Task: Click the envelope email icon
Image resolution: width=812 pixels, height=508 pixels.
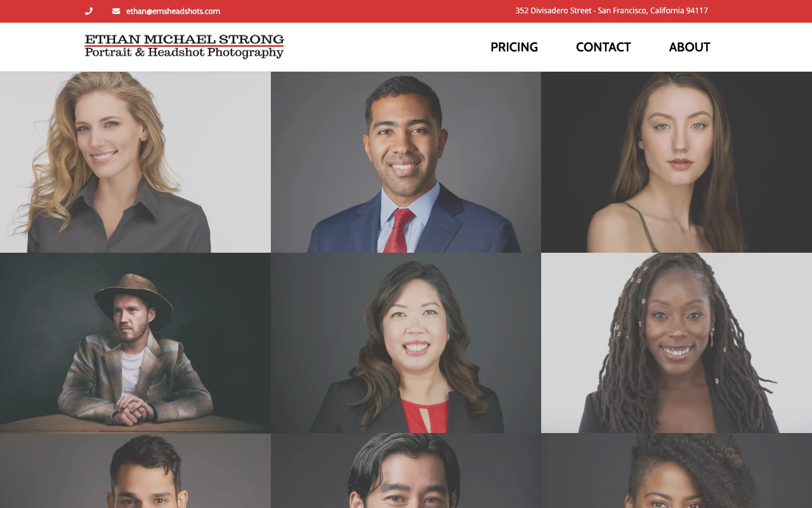Action: click(x=116, y=11)
